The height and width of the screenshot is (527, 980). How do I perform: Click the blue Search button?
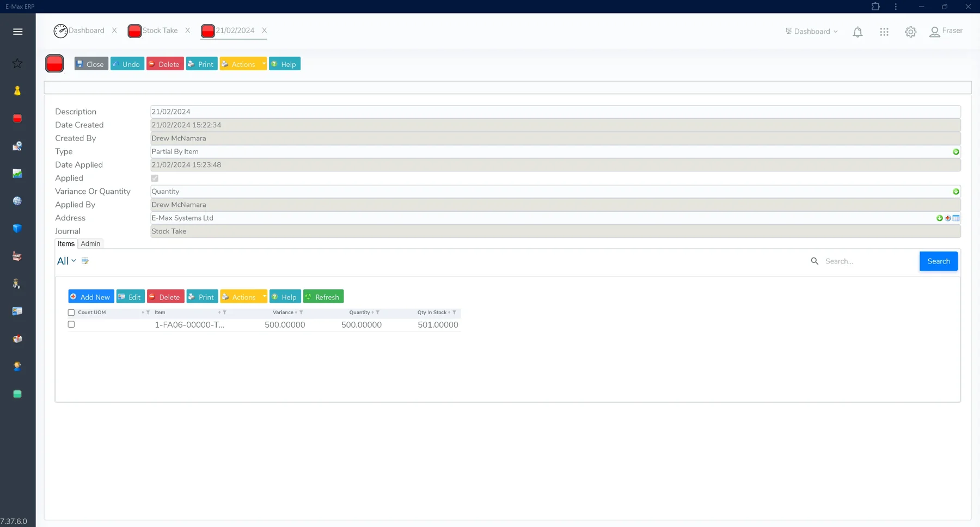pos(939,261)
